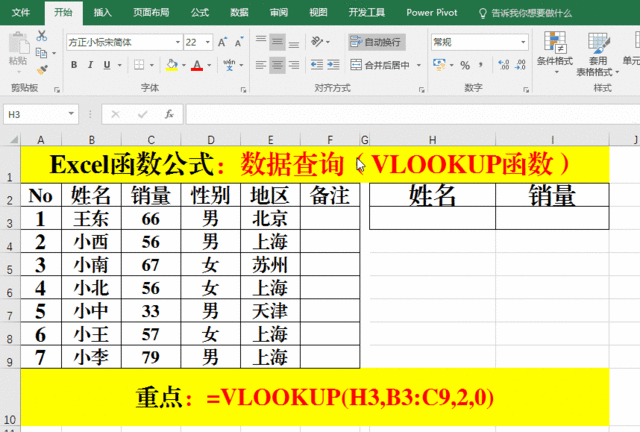
Task: Open the font name dropdown
Action: tap(178, 42)
